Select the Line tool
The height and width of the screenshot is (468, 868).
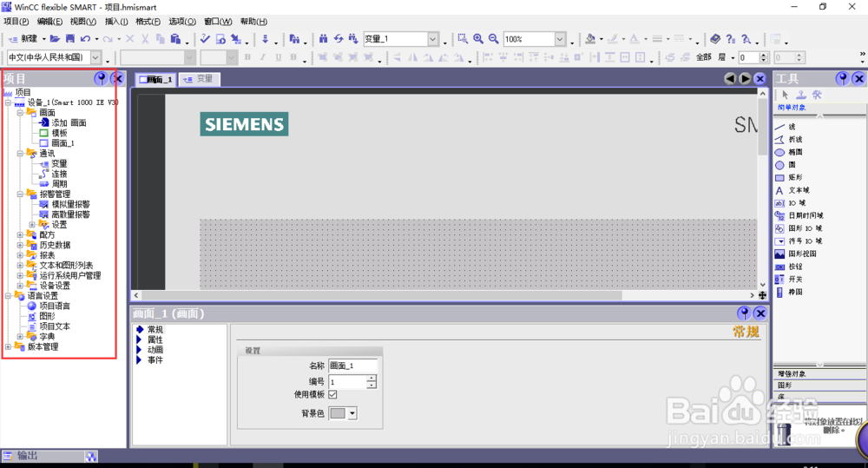pos(786,127)
